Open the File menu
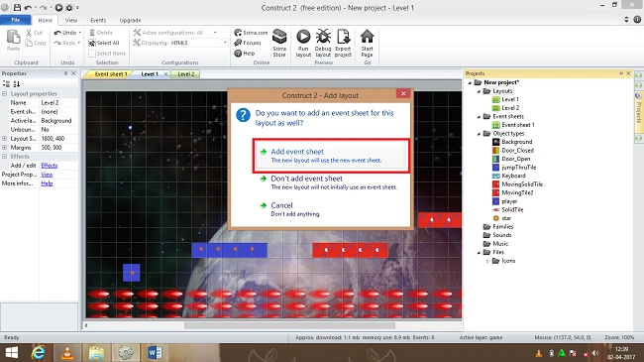Screen dimensions: 644x362 [x=16, y=20]
